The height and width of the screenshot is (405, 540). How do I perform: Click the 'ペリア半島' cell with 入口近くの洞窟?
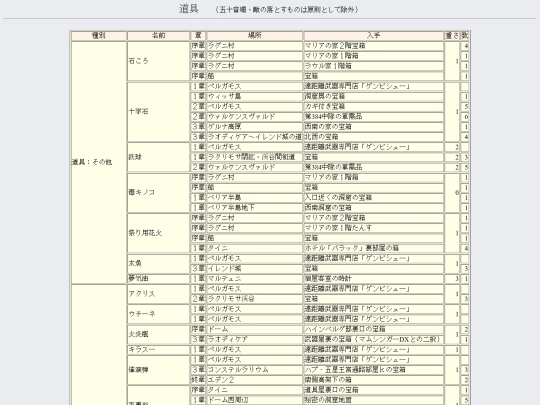[x=255, y=198]
